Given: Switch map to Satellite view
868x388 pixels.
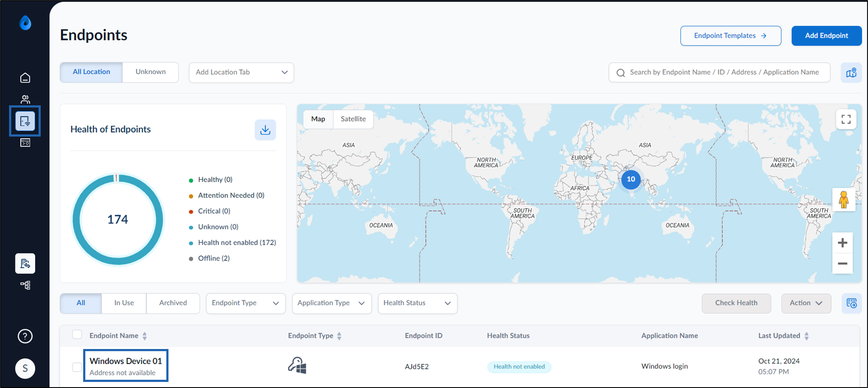Looking at the screenshot, I should (x=353, y=119).
